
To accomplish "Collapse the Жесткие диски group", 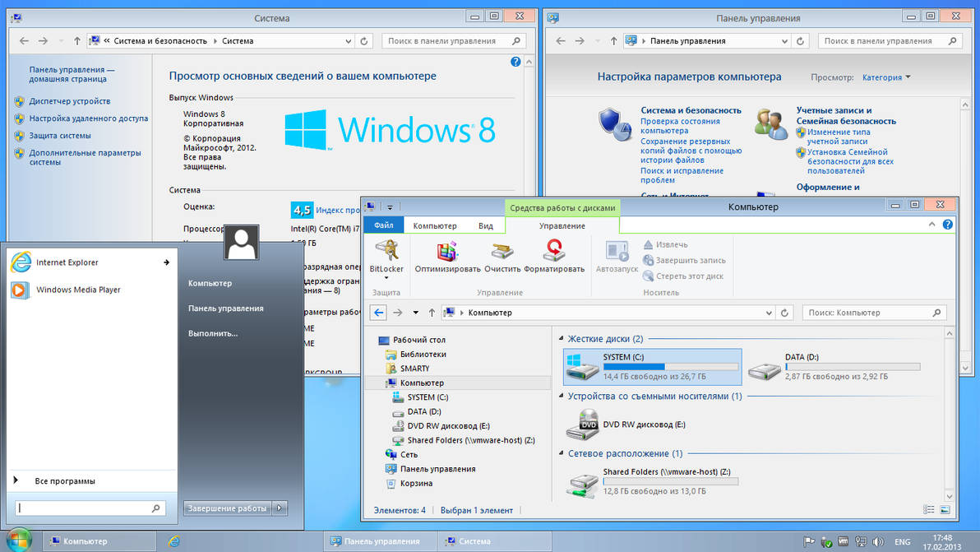I will tap(562, 339).
